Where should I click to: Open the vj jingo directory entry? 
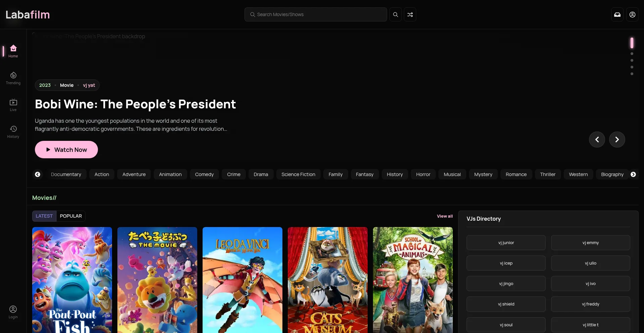click(x=506, y=284)
